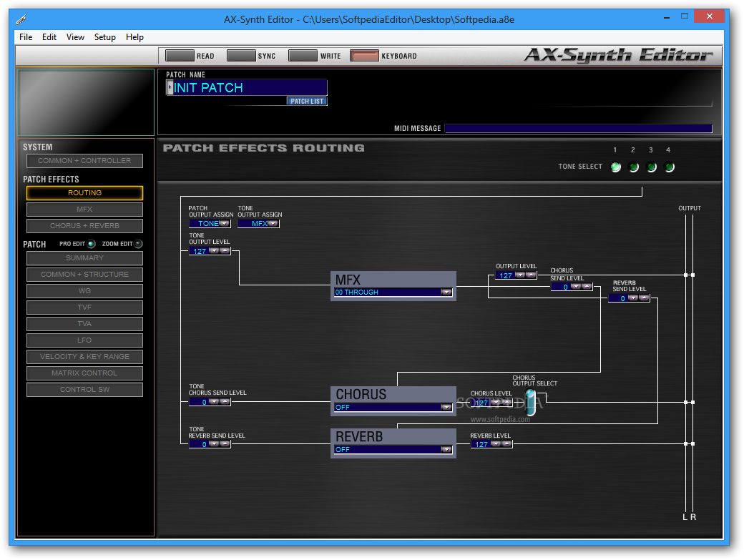The image size is (744, 560).
Task: Click the MIDI MESSAGE display bar
Action: tap(579, 129)
